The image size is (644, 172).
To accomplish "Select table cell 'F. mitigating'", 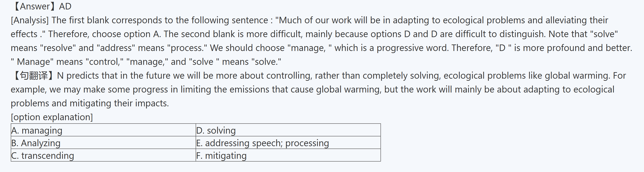I will point(221,156).
